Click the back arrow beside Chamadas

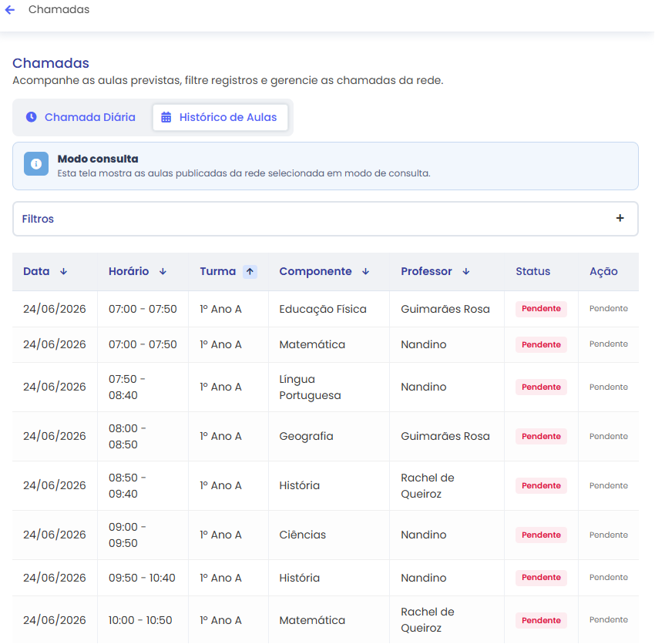tap(10, 9)
